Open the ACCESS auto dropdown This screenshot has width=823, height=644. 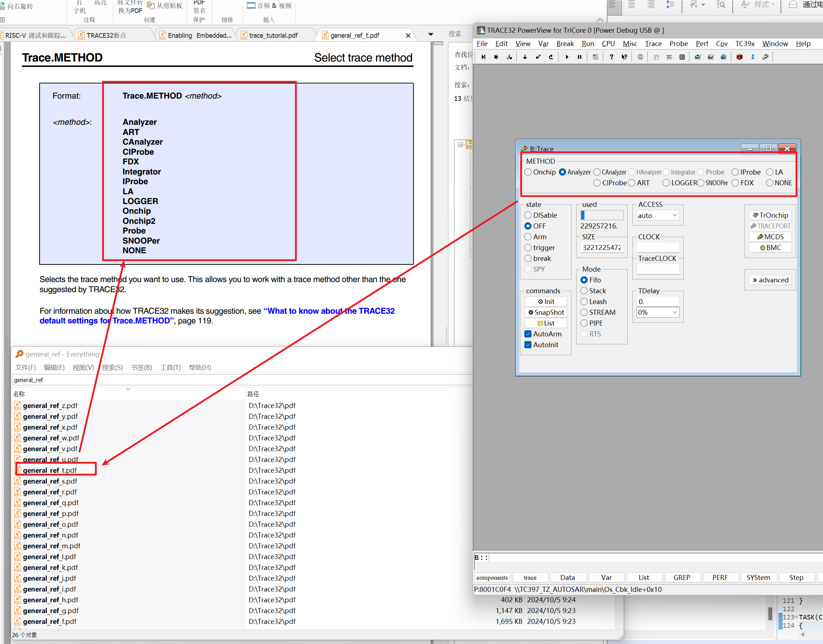(x=658, y=215)
